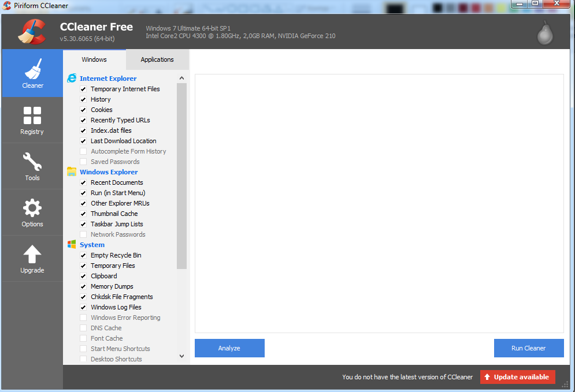Toggle Memory Dumps checkbox
Screen dimensions: 575x392
[x=83, y=286]
